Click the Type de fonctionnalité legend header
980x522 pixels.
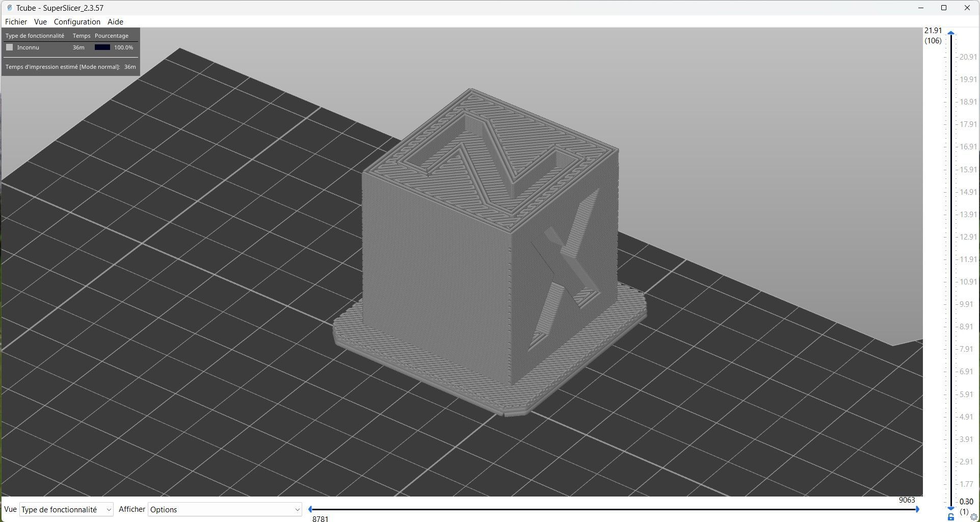[x=35, y=36]
